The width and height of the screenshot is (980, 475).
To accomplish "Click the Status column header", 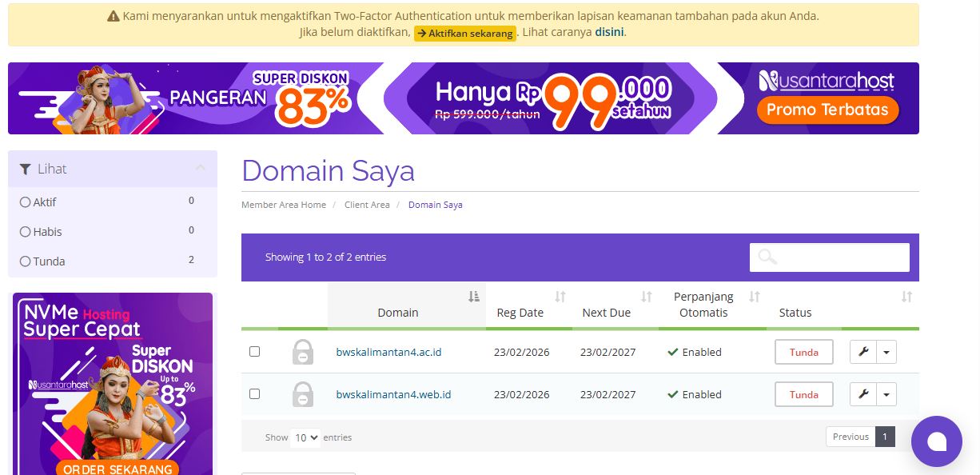I will tap(795, 313).
